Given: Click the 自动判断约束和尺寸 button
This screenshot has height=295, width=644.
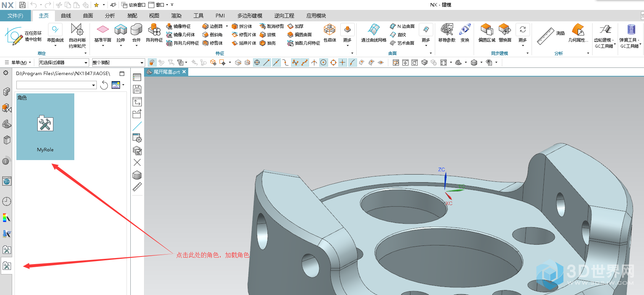Looking at the screenshot, I should (x=77, y=35).
